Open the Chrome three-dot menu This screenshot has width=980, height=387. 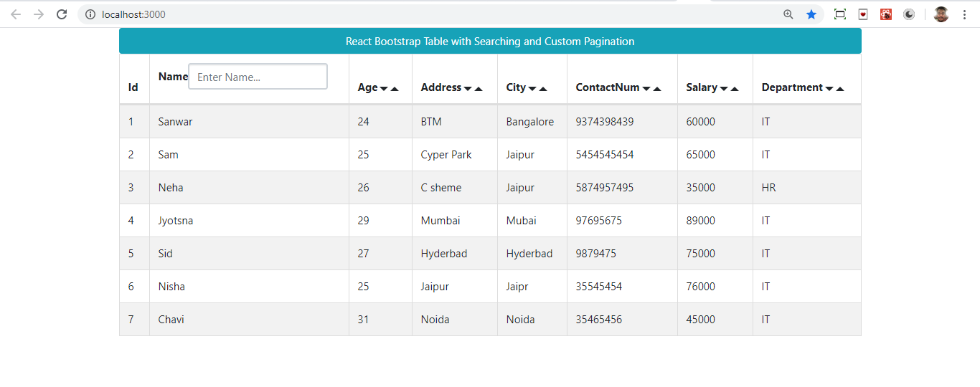[963, 14]
